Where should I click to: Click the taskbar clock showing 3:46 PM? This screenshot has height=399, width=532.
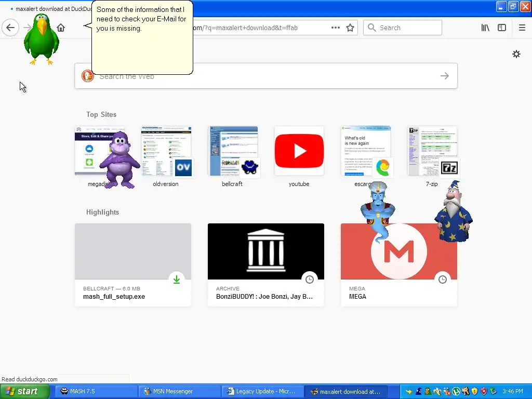pos(513,391)
